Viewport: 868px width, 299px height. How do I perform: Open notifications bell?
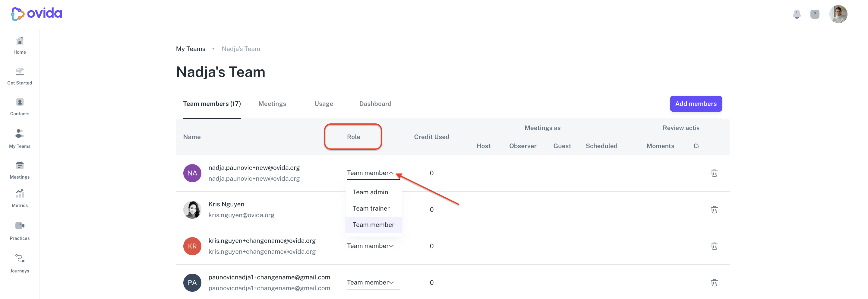[797, 14]
